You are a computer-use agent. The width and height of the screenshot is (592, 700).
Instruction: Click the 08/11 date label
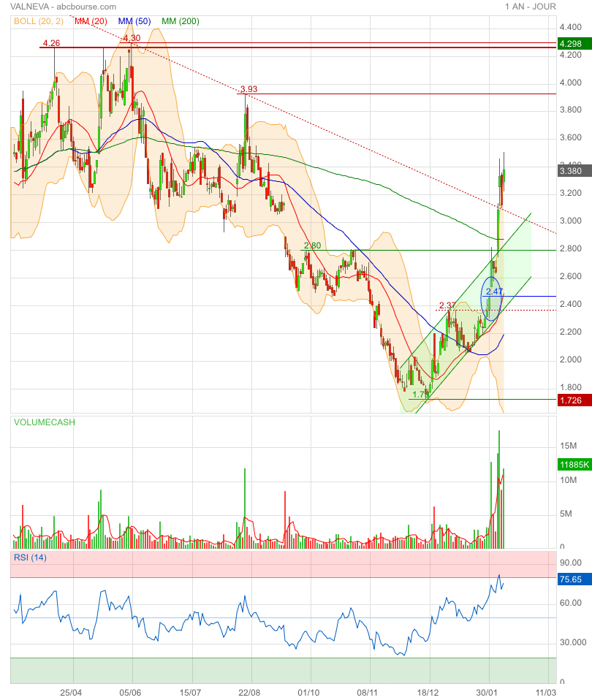[368, 693]
